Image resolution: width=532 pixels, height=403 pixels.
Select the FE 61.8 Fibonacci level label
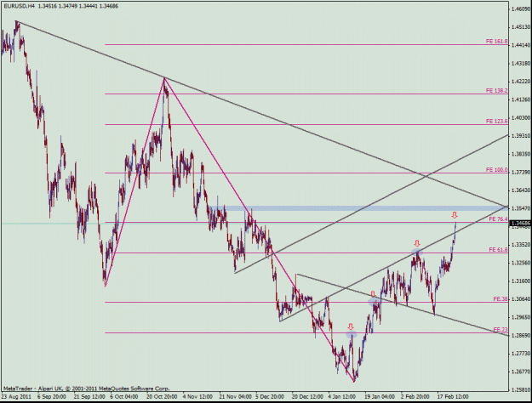point(499,249)
